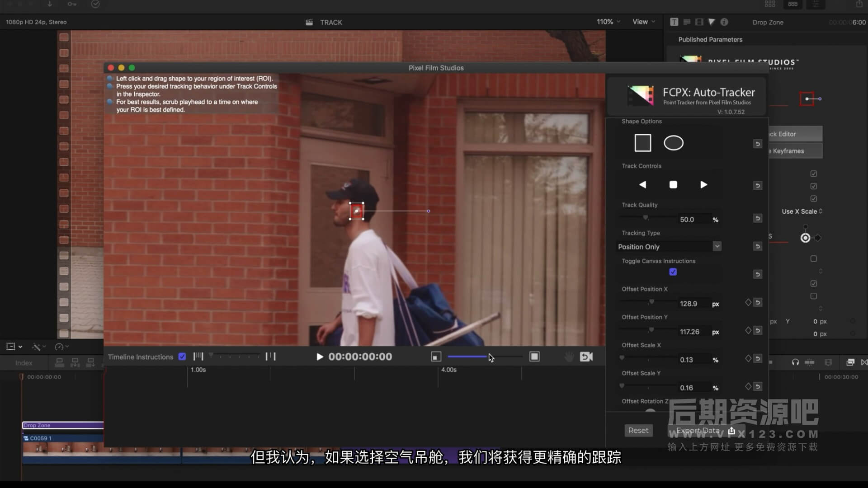
Task: Reset Offset Position X value
Action: pyautogui.click(x=758, y=302)
